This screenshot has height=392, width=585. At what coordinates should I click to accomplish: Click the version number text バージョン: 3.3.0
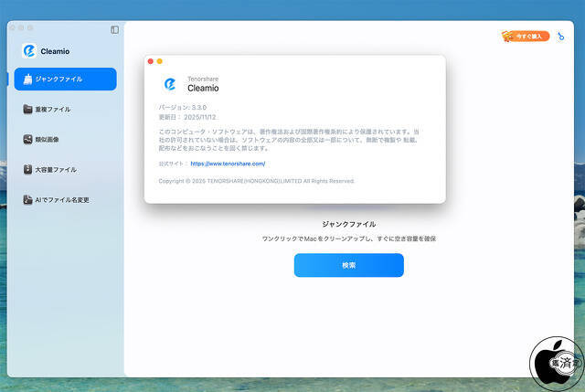click(x=183, y=108)
